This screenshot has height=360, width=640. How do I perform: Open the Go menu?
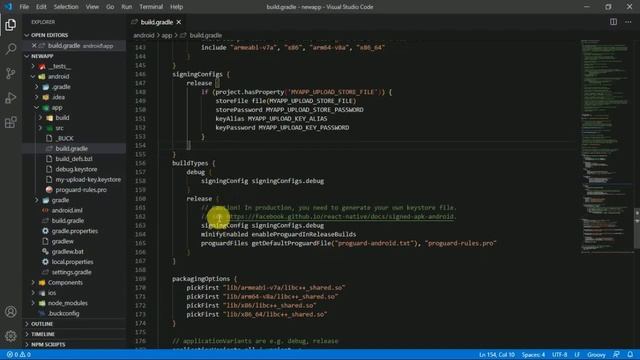click(x=110, y=7)
